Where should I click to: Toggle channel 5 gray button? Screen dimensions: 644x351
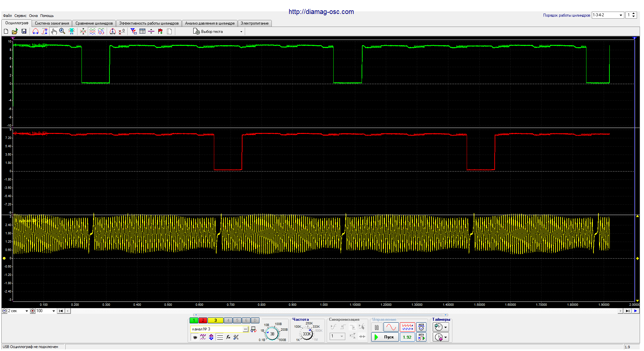tap(237, 320)
